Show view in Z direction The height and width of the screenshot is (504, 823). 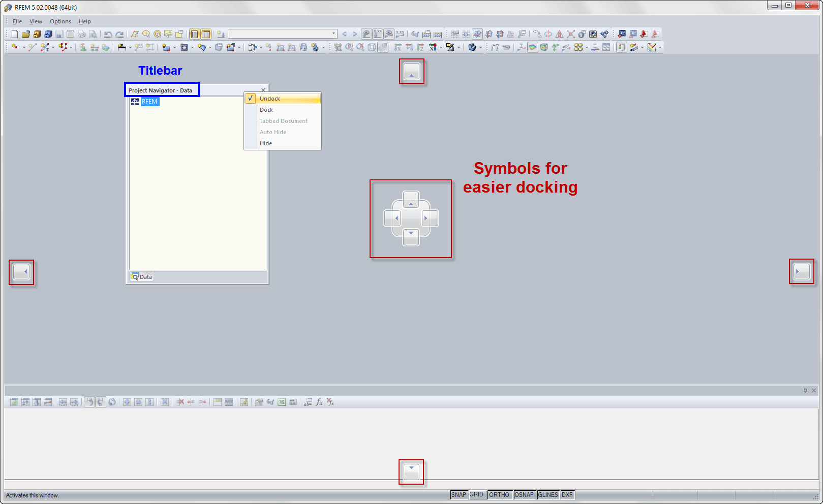coord(420,47)
